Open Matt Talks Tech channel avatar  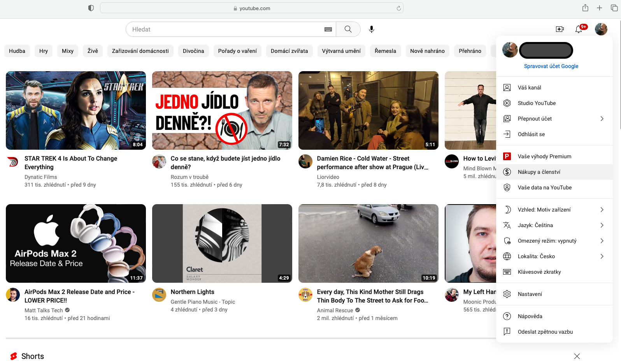13,295
